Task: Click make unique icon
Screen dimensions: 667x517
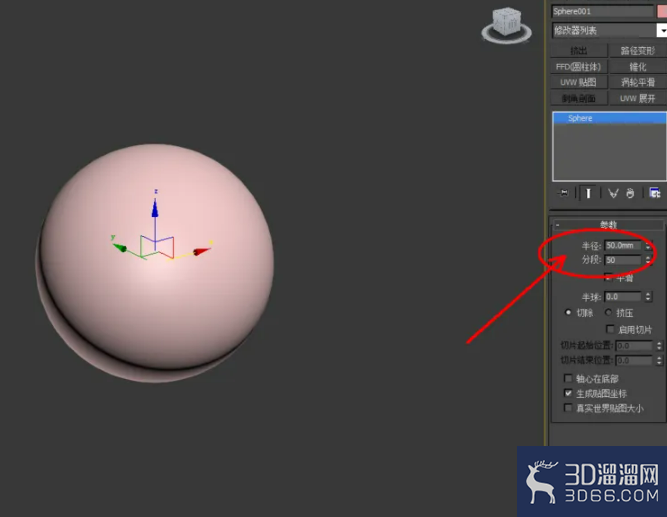Action: point(613,194)
